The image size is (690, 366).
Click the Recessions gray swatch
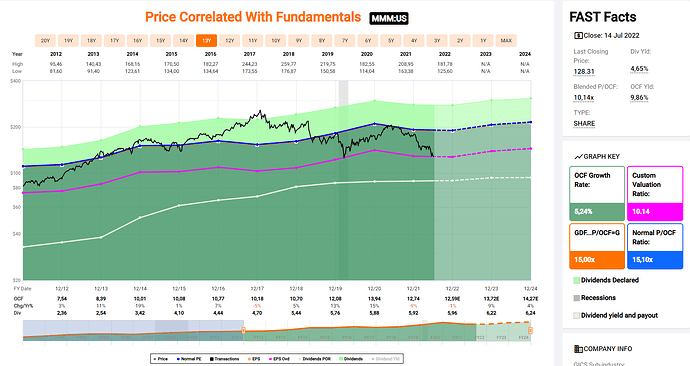click(x=576, y=298)
